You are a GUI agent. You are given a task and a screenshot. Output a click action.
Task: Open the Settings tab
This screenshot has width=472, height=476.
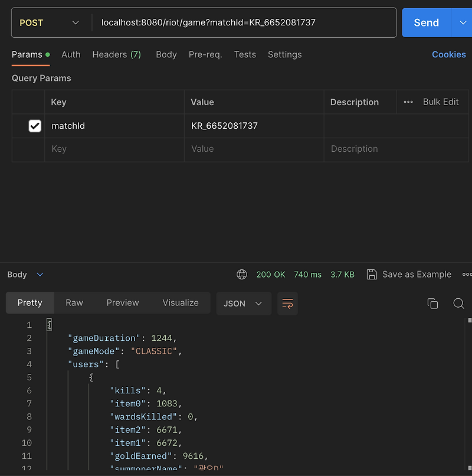pyautogui.click(x=284, y=55)
